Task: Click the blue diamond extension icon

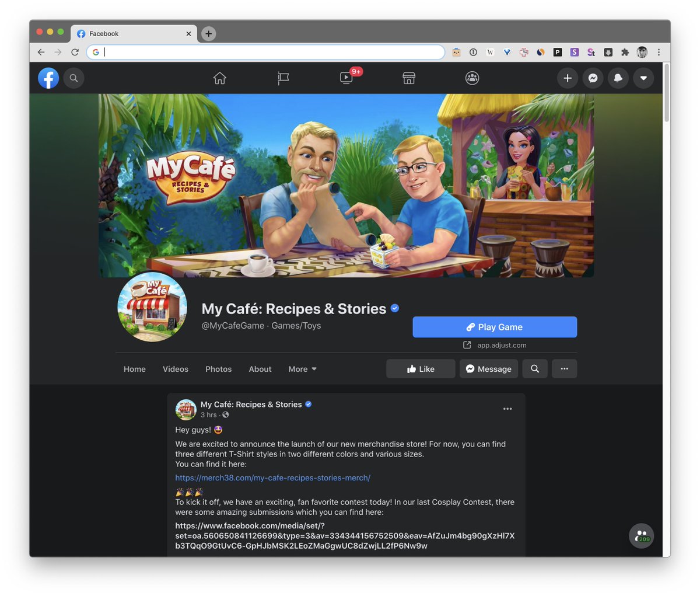Action: pyautogui.click(x=507, y=52)
